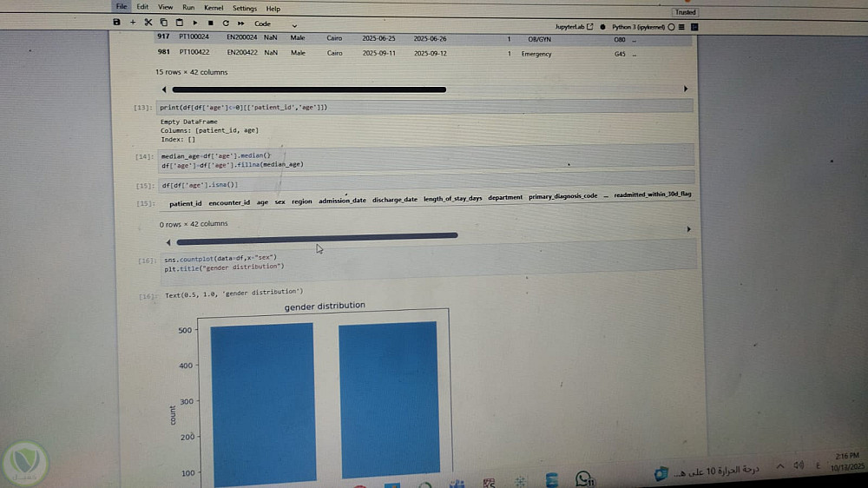The image size is (868, 488).
Task: Click into cell 14 median_age code
Action: 425,158
